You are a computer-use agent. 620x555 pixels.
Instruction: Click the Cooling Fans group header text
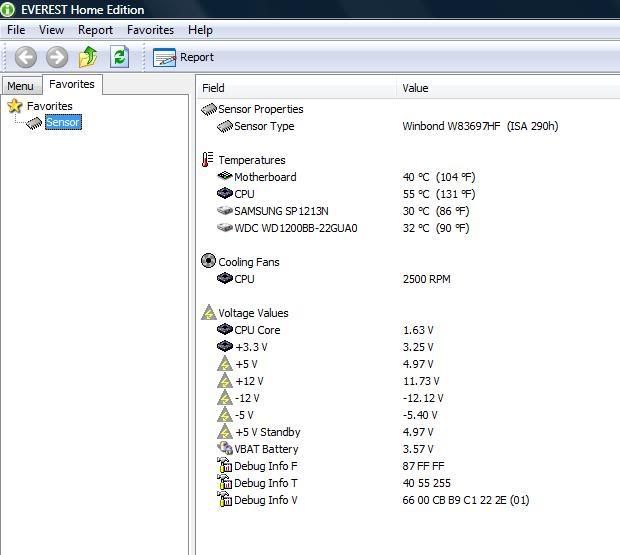tap(249, 262)
